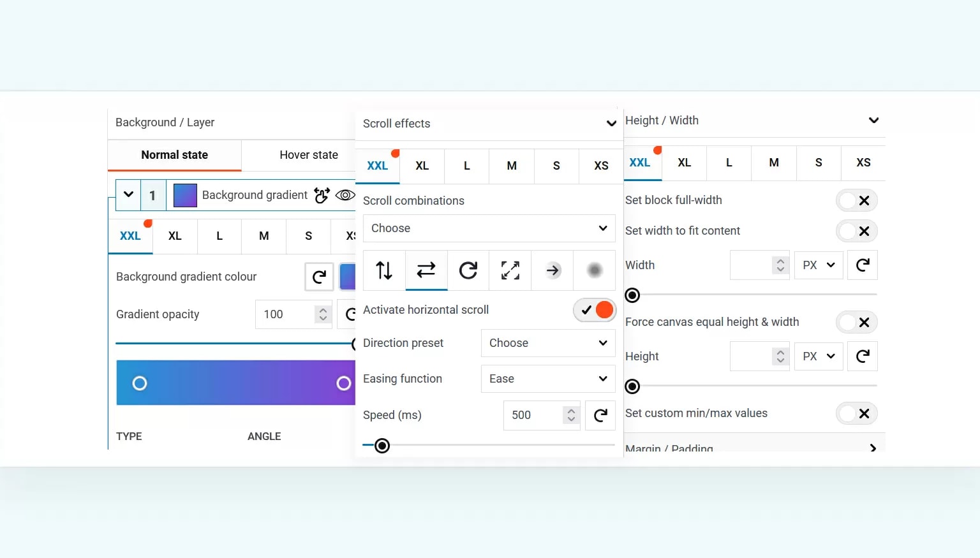The image size is (980, 558).
Task: Select M breakpoint in Scroll effects
Action: click(512, 166)
